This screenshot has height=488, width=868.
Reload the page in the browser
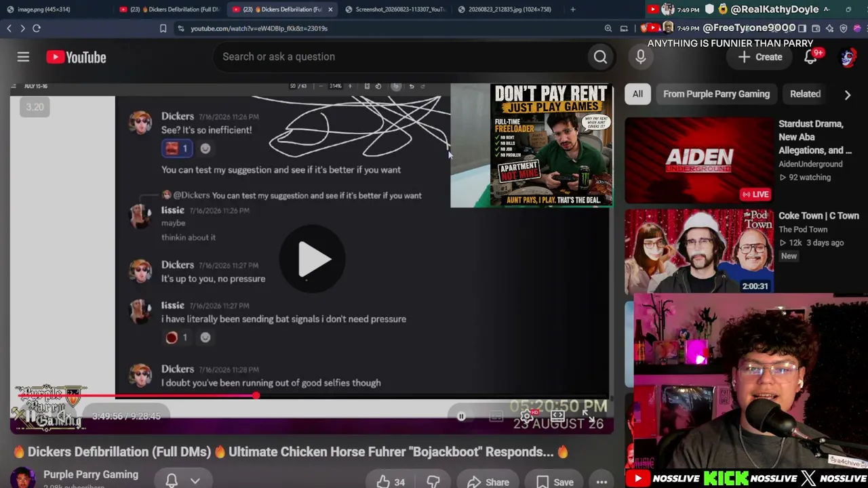pyautogui.click(x=37, y=28)
